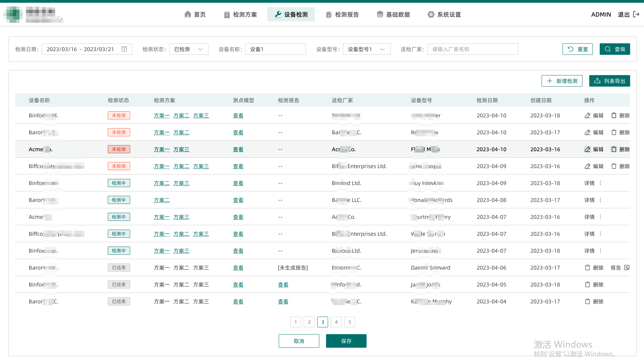Click 查看 测点模型 in Acme 未检测 row
Screen dimensions: 644x362
[238, 149]
